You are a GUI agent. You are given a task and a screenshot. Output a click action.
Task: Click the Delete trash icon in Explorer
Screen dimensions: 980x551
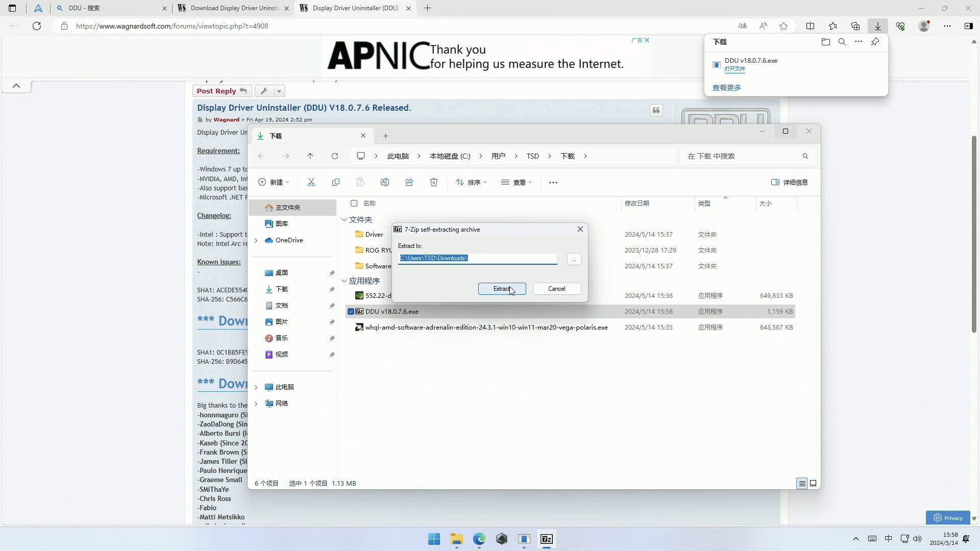pos(434,182)
